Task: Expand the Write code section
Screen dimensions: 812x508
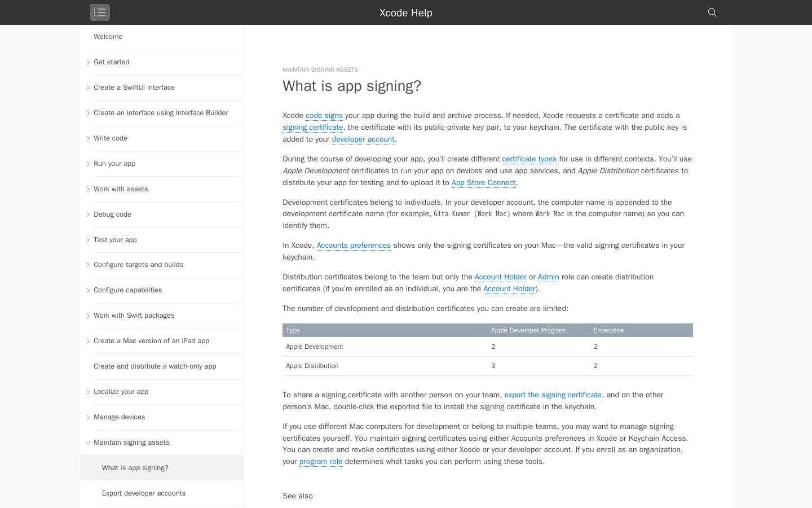Action: click(88, 139)
